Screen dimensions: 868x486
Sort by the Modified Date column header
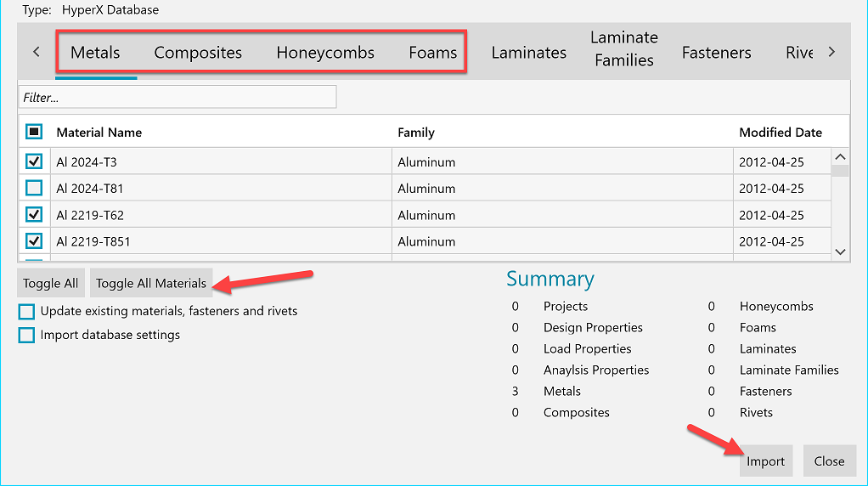tap(781, 133)
